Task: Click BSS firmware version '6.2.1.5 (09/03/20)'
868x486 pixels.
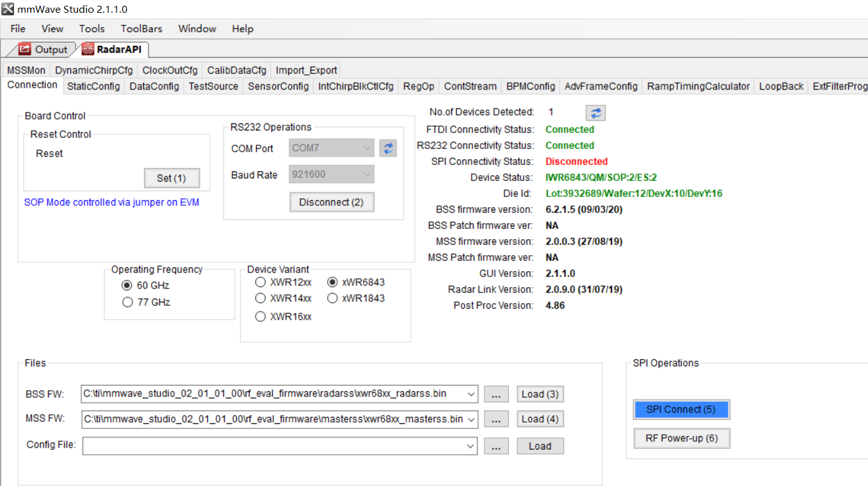Action: [x=584, y=210]
